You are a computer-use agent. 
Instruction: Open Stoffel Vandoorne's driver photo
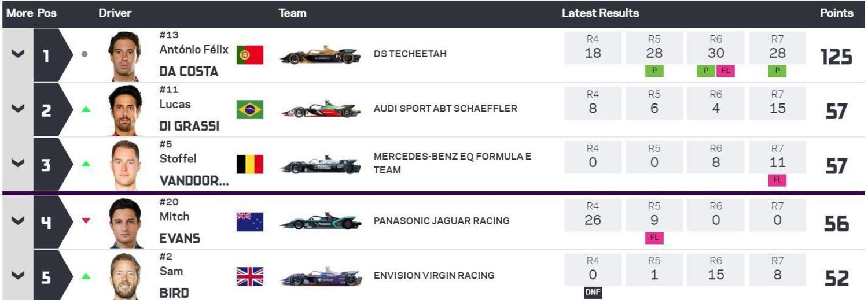coord(125,165)
